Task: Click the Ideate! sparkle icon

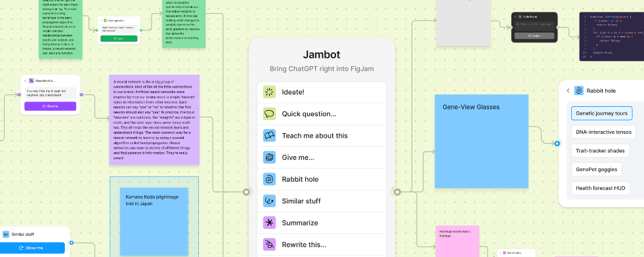Action: [x=269, y=92]
